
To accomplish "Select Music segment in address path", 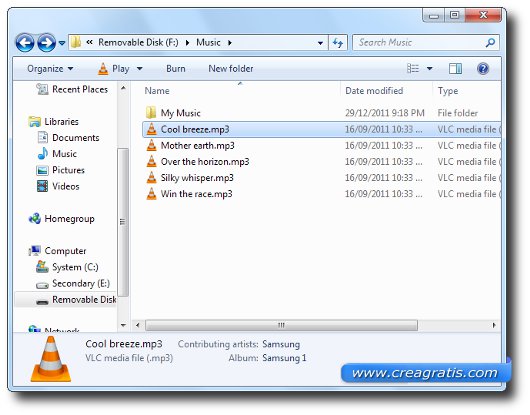I will 208,43.
